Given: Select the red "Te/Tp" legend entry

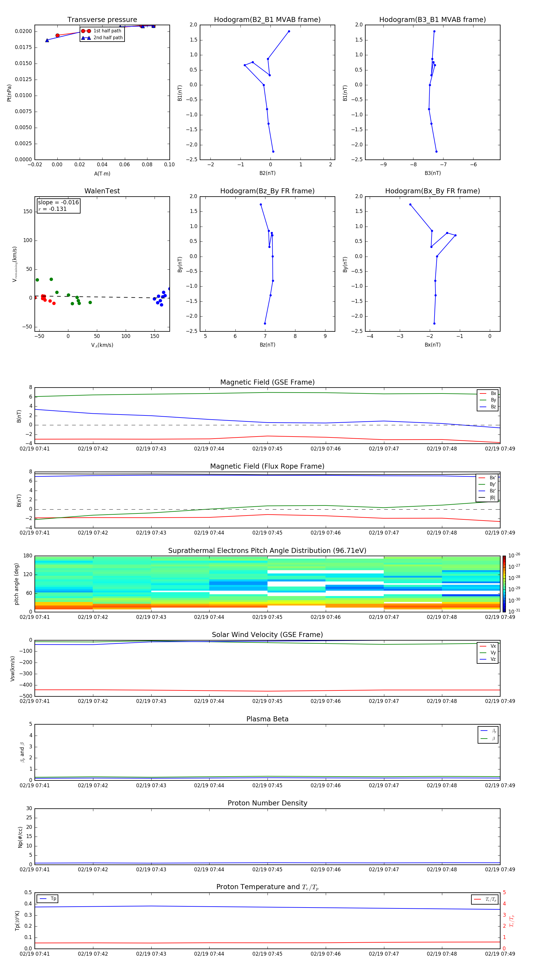Looking at the screenshot, I should tap(485, 899).
